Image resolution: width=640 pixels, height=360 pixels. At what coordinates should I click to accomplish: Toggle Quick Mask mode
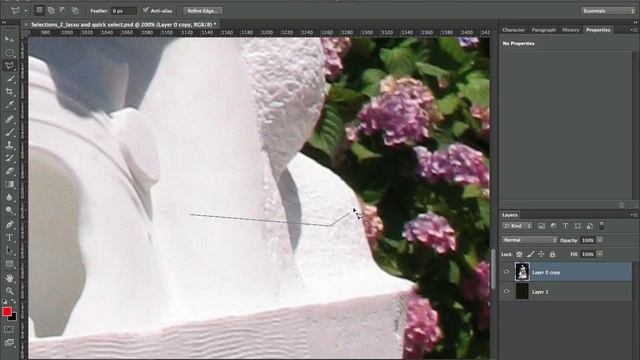click(9, 329)
